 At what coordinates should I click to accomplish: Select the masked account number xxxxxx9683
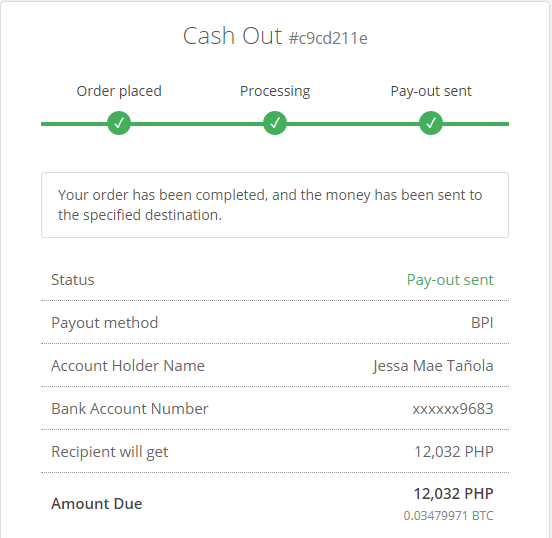click(x=453, y=409)
